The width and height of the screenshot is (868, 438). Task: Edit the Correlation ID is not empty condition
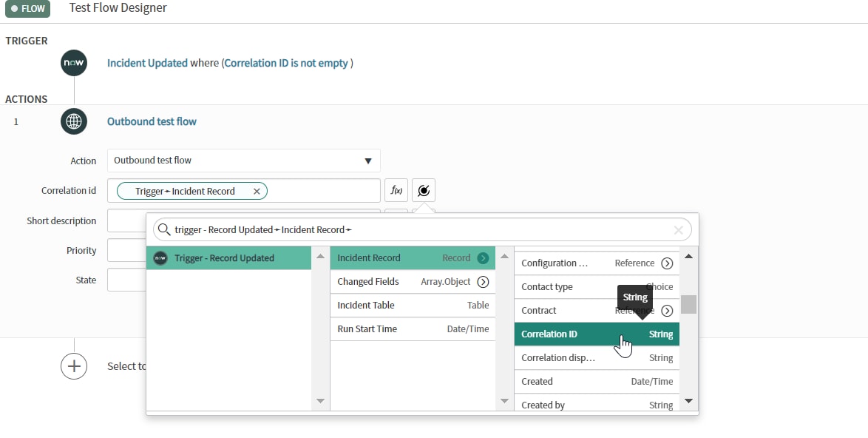(288, 63)
